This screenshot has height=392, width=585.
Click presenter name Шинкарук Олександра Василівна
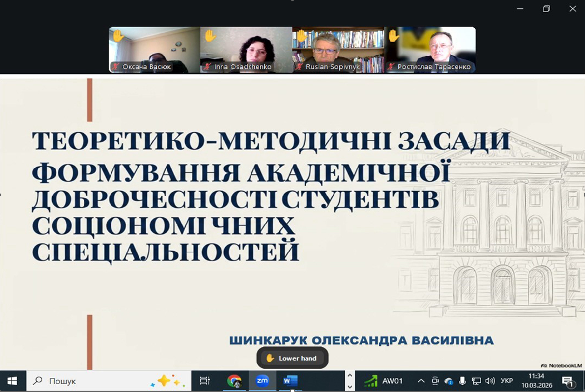[362, 340]
